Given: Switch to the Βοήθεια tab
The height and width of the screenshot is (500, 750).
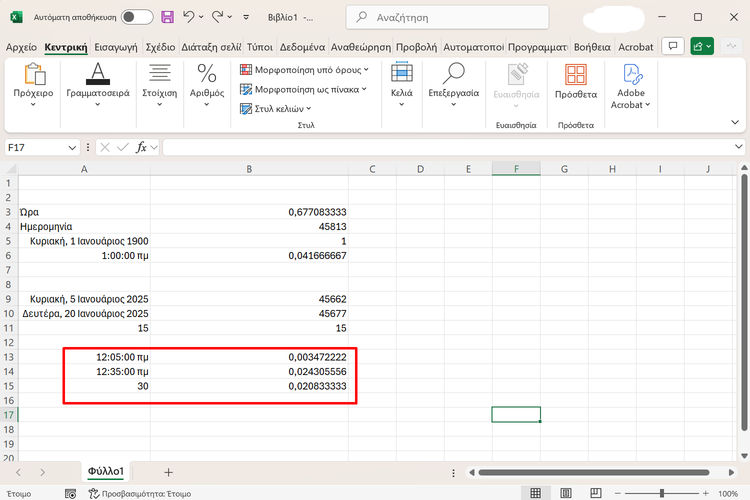Looking at the screenshot, I should tap(592, 47).
